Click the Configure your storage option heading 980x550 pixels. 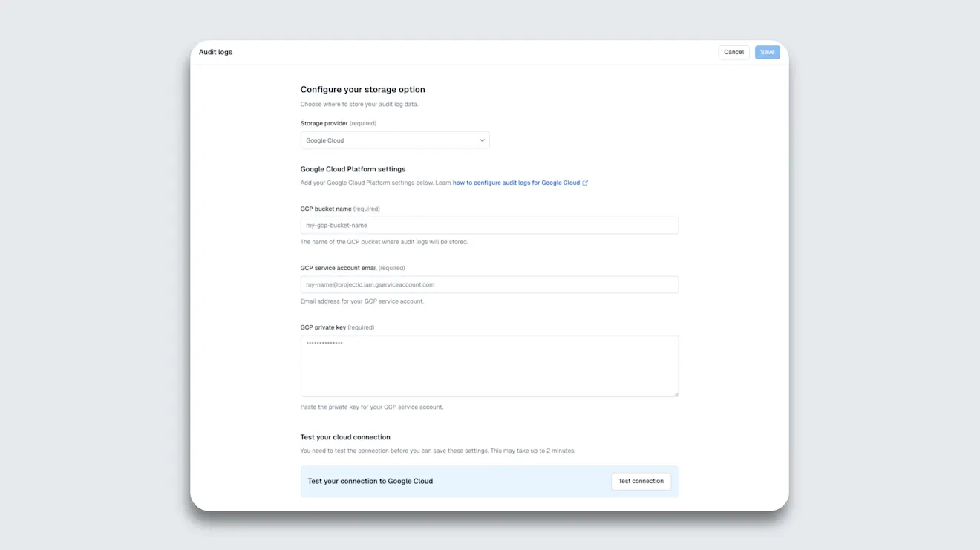click(x=362, y=89)
